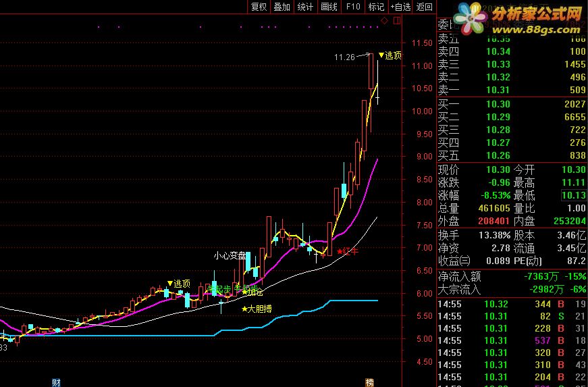Click the ★大胆搏 signal marker
This screenshot has height=387, width=588.
tap(257, 309)
